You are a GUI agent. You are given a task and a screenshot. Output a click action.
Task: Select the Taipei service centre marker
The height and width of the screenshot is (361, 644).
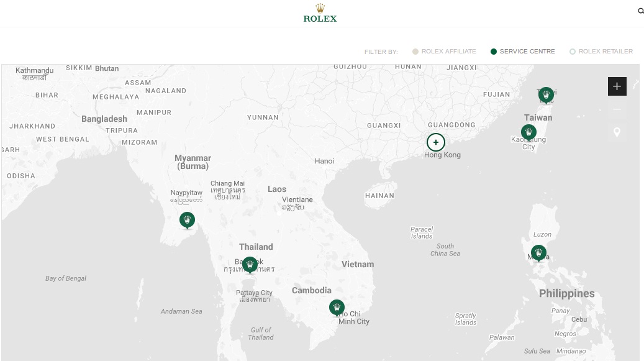click(546, 95)
